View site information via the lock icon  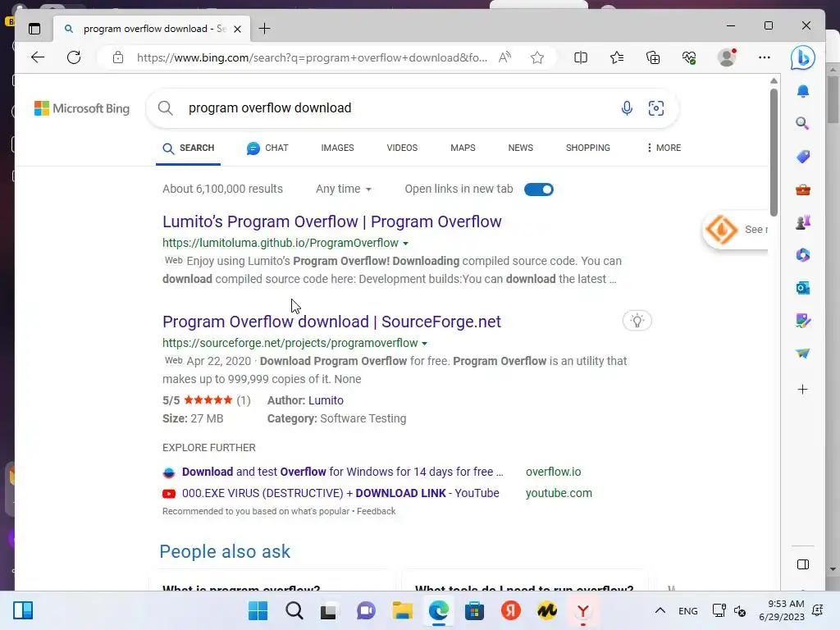(118, 57)
